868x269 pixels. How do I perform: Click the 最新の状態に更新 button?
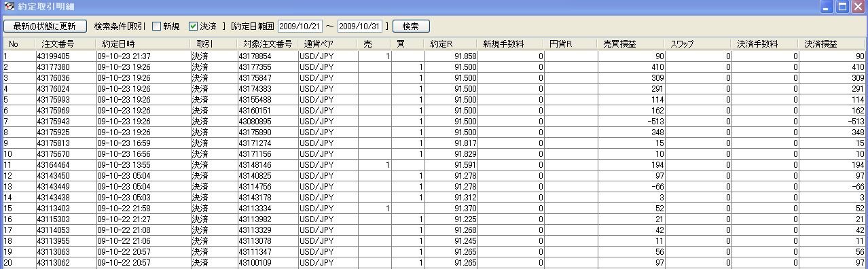[x=45, y=26]
